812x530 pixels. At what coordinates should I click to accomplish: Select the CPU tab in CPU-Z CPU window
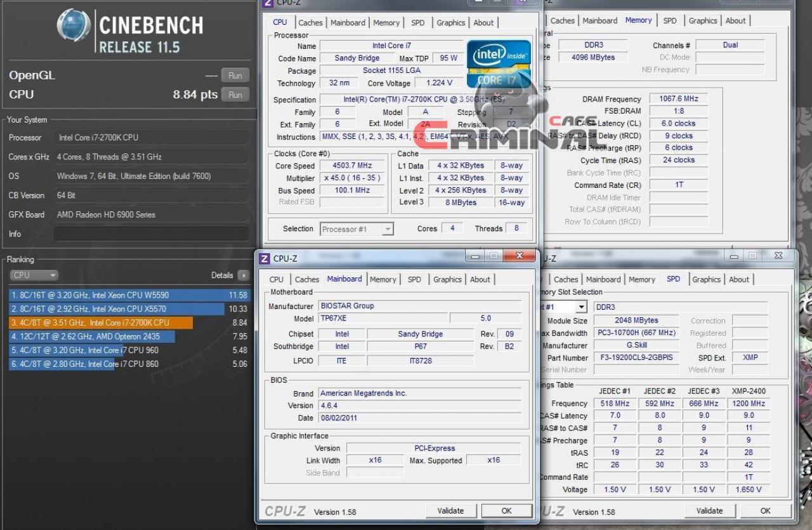(280, 22)
